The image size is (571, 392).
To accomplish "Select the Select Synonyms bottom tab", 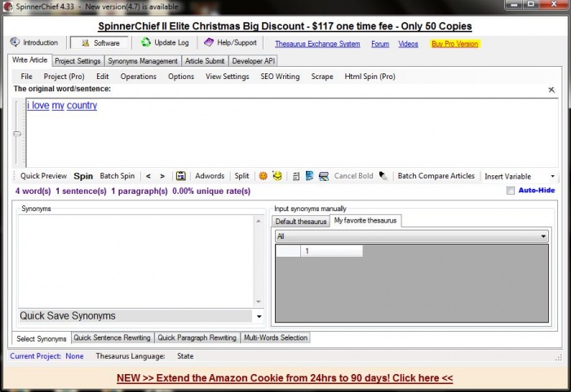I will coord(42,338).
